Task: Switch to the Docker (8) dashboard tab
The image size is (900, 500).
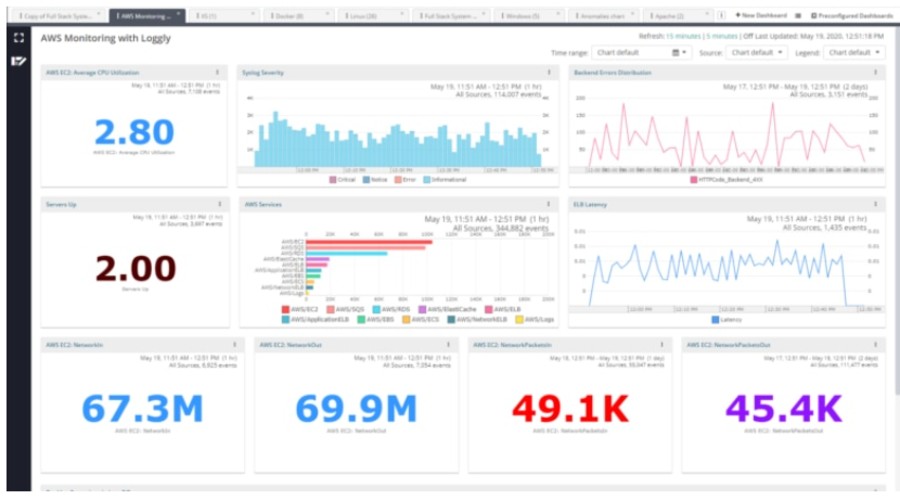Action: pyautogui.click(x=298, y=15)
